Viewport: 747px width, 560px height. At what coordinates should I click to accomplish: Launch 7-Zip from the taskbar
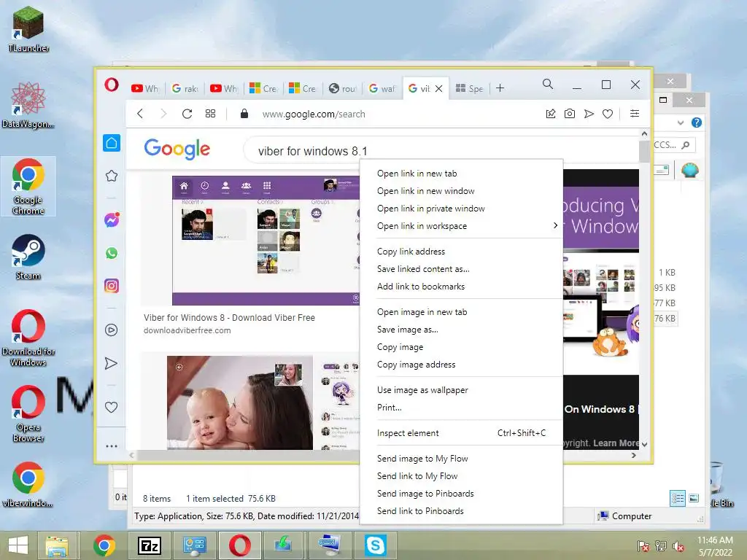pos(150,545)
